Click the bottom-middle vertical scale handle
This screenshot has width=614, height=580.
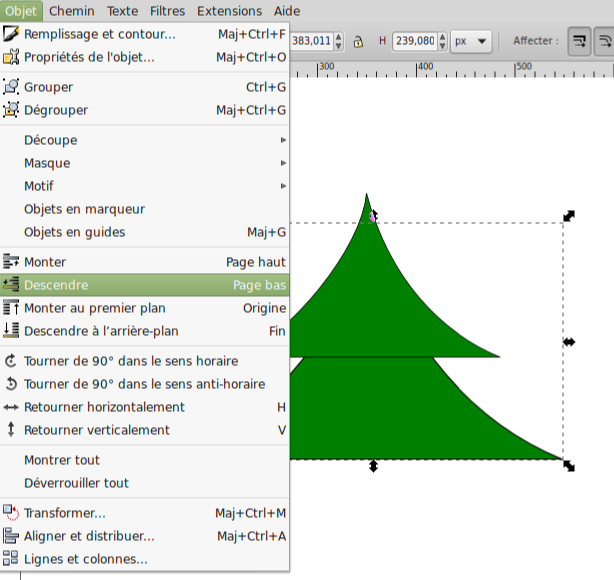coord(373,466)
